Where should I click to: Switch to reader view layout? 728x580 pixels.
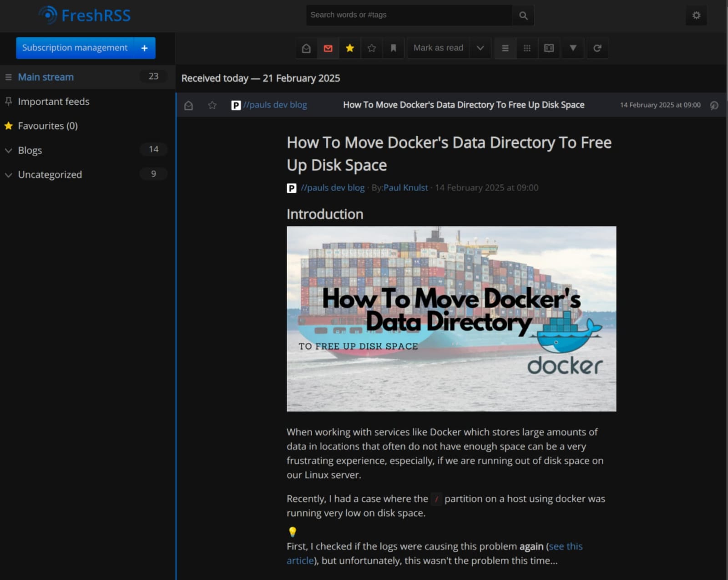548,48
